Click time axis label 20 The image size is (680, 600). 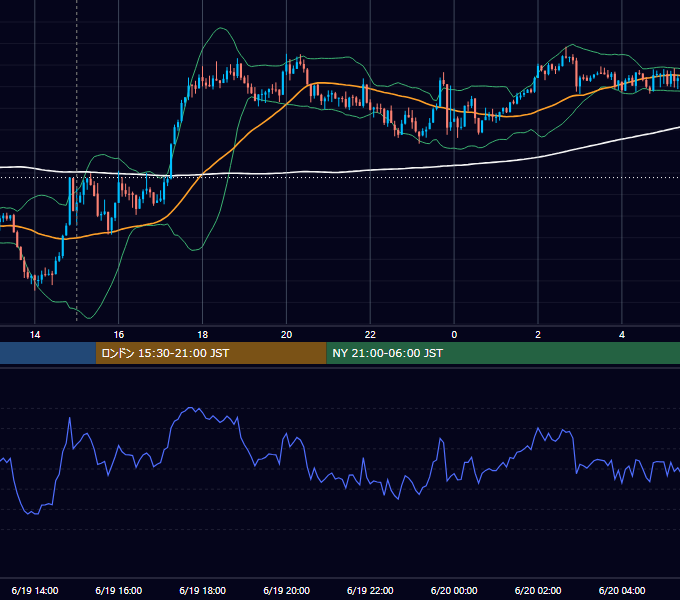coord(286,335)
